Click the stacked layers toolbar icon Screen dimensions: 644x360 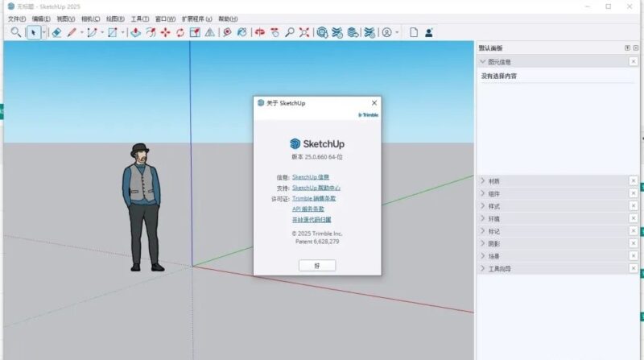coord(353,32)
